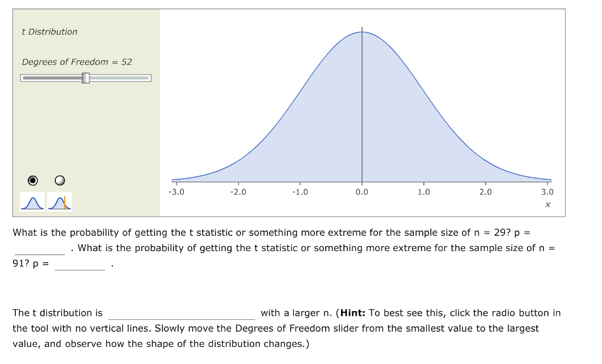This screenshot has height=364, width=602.
Task: Click the 3.0 axis tick label
Action: 547,191
